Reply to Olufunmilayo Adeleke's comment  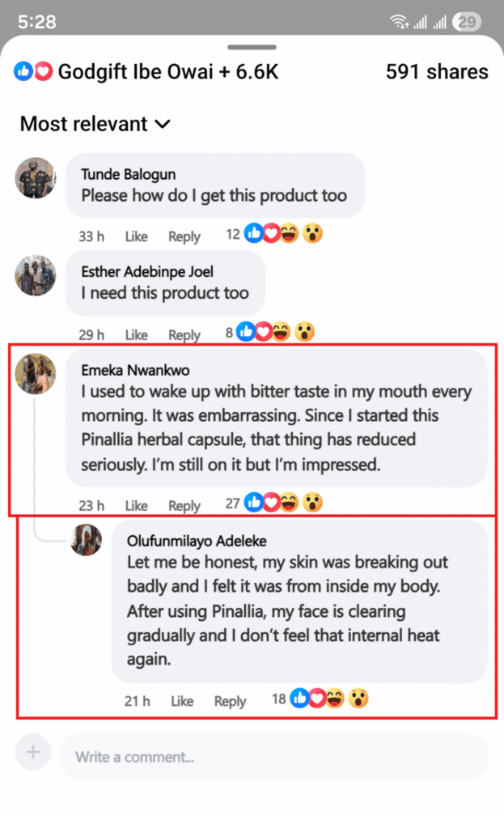click(x=230, y=701)
